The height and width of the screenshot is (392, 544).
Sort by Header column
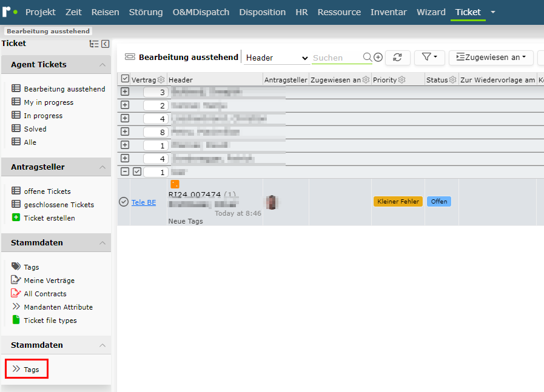[180, 80]
